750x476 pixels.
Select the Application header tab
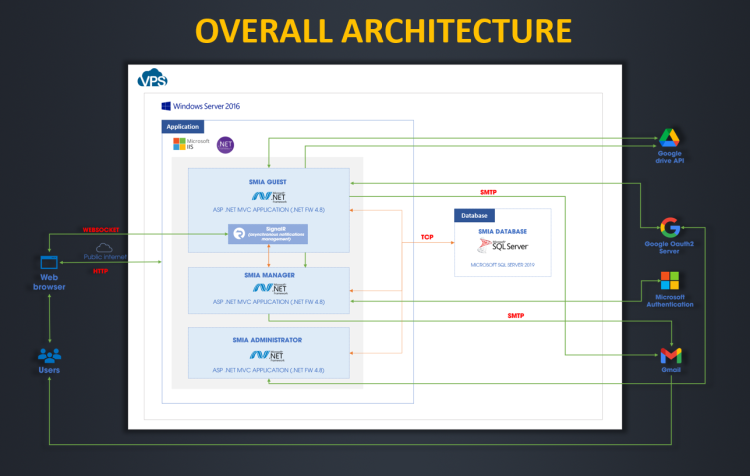pyautogui.click(x=183, y=127)
